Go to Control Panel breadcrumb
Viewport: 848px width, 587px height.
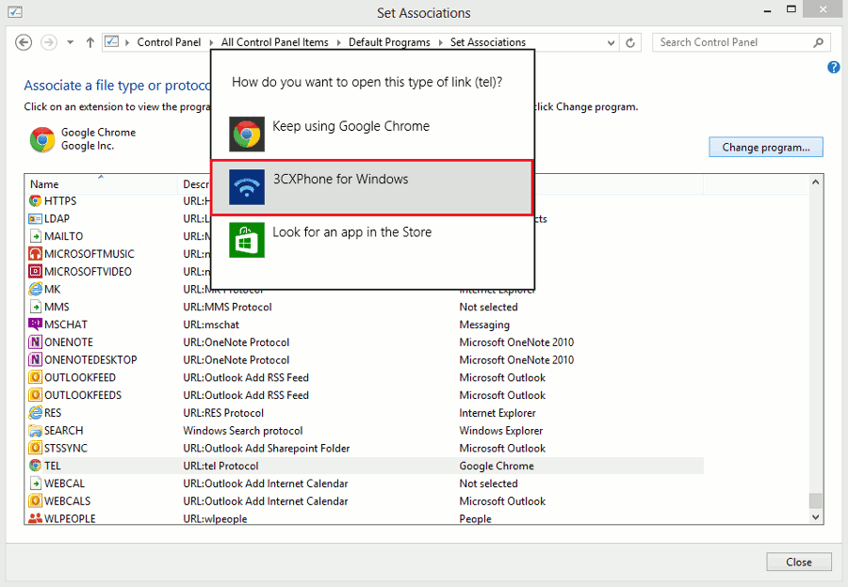pyautogui.click(x=169, y=42)
